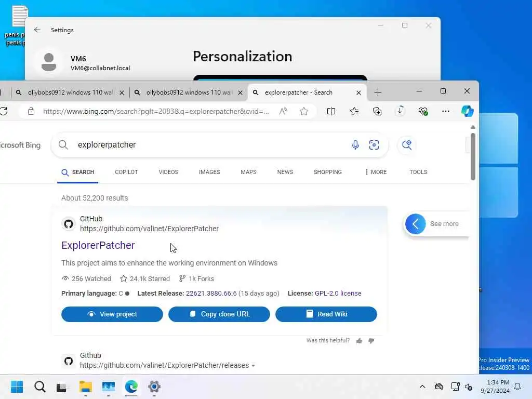
Task: Open Browser essentials heart icon
Action: [x=423, y=111]
